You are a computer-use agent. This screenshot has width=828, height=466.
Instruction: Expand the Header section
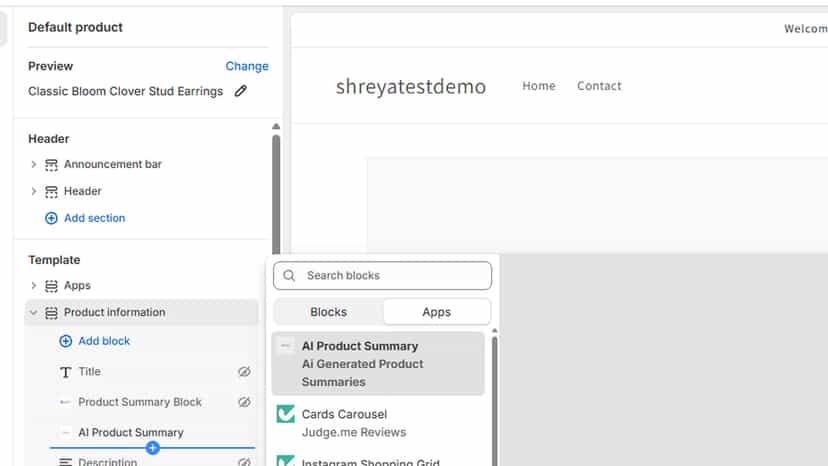[x=33, y=191]
